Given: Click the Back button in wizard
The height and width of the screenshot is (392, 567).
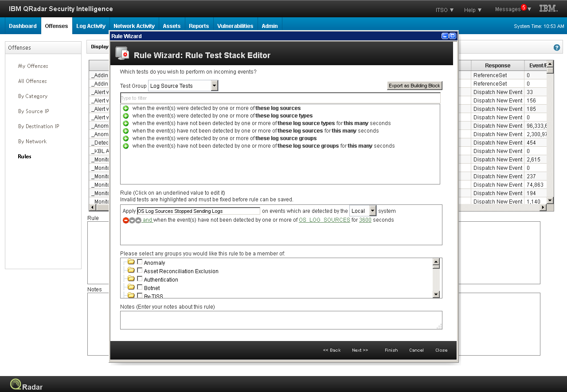Looking at the screenshot, I should 332,350.
